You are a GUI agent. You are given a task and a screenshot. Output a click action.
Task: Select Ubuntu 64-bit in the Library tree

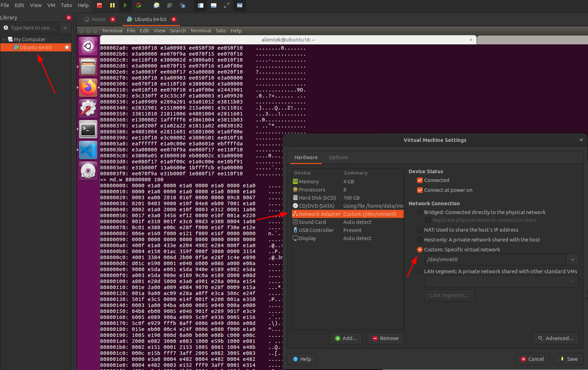[36, 47]
